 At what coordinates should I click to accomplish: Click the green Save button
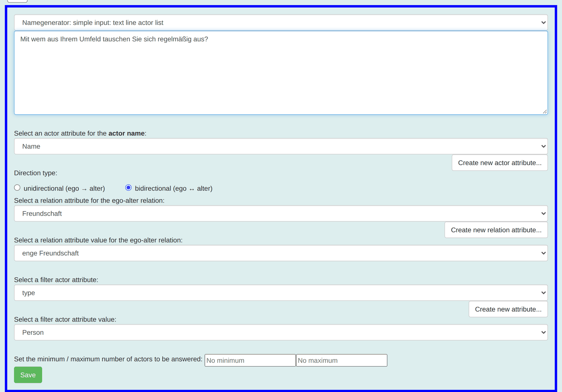[x=28, y=375]
